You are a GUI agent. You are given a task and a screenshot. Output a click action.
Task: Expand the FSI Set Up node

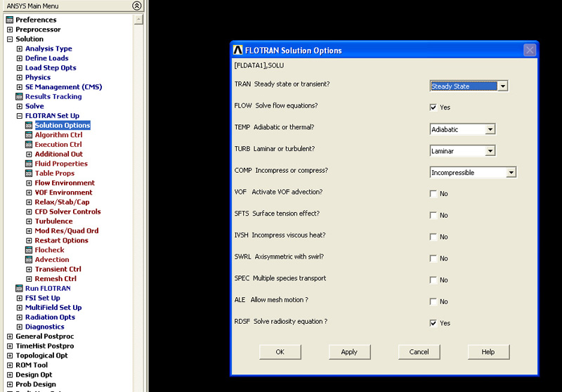pyautogui.click(x=20, y=298)
